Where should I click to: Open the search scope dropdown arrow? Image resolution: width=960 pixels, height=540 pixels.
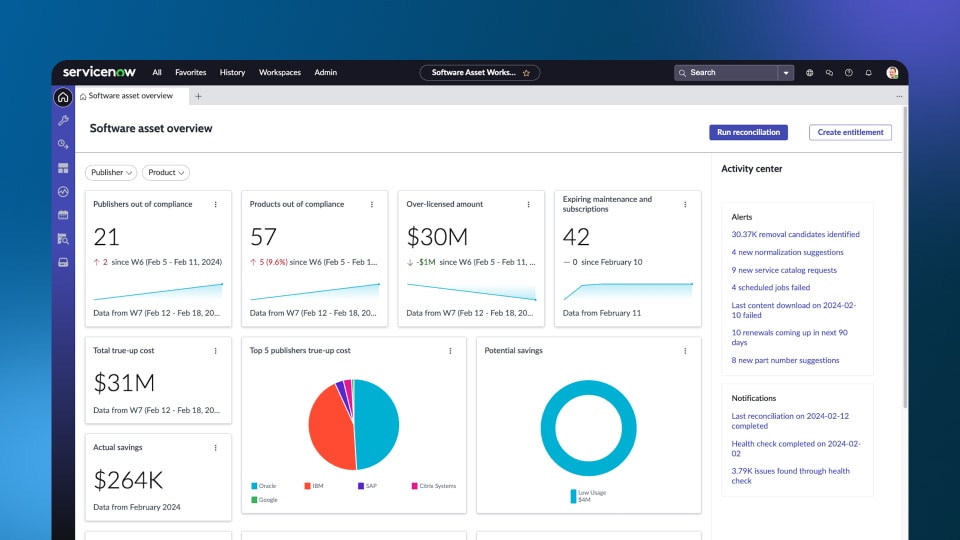[786, 73]
